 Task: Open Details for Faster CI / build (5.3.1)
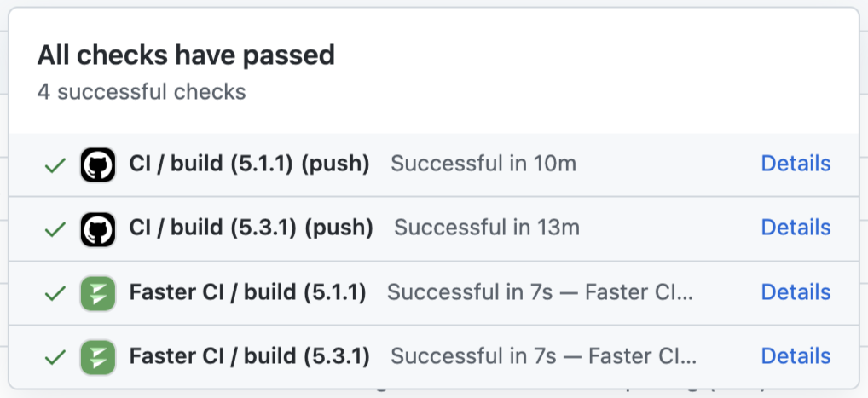(x=795, y=356)
